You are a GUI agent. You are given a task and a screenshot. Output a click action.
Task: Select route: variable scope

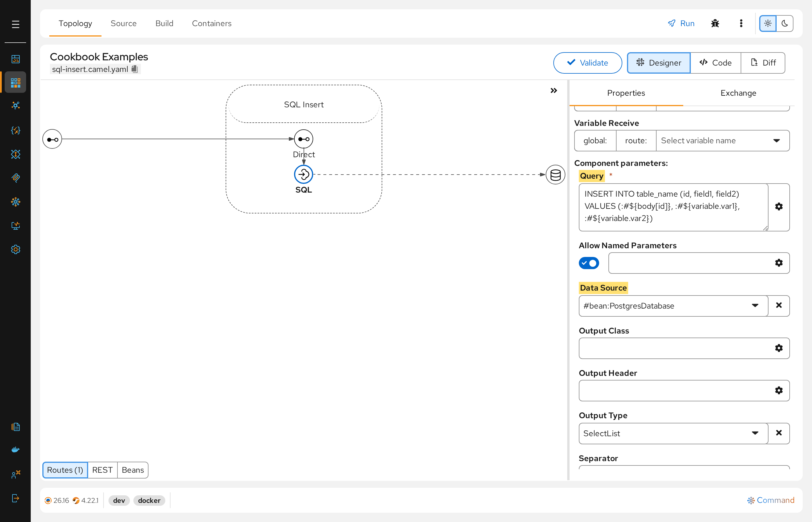tap(636, 141)
